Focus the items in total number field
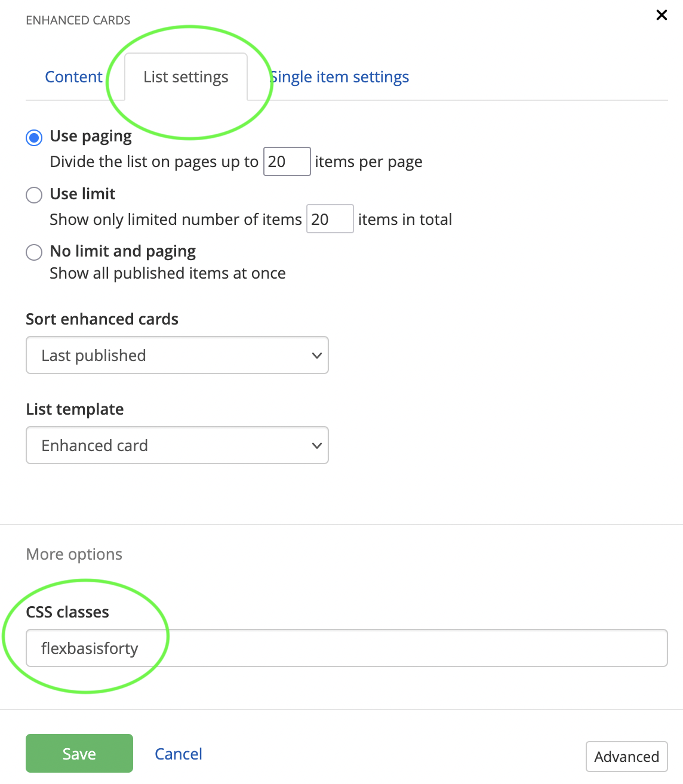The image size is (683, 784). (x=330, y=220)
